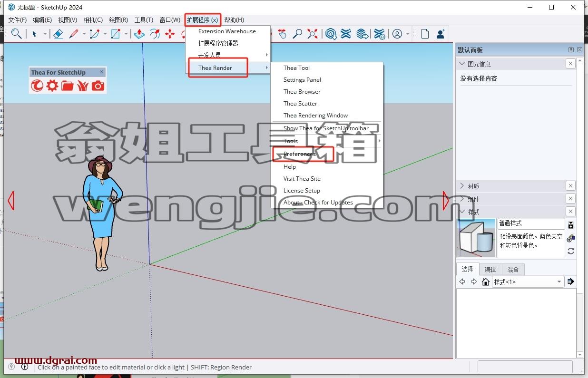This screenshot has height=378, width=588.
Task: Click update style refresh icon
Action: click(x=571, y=251)
